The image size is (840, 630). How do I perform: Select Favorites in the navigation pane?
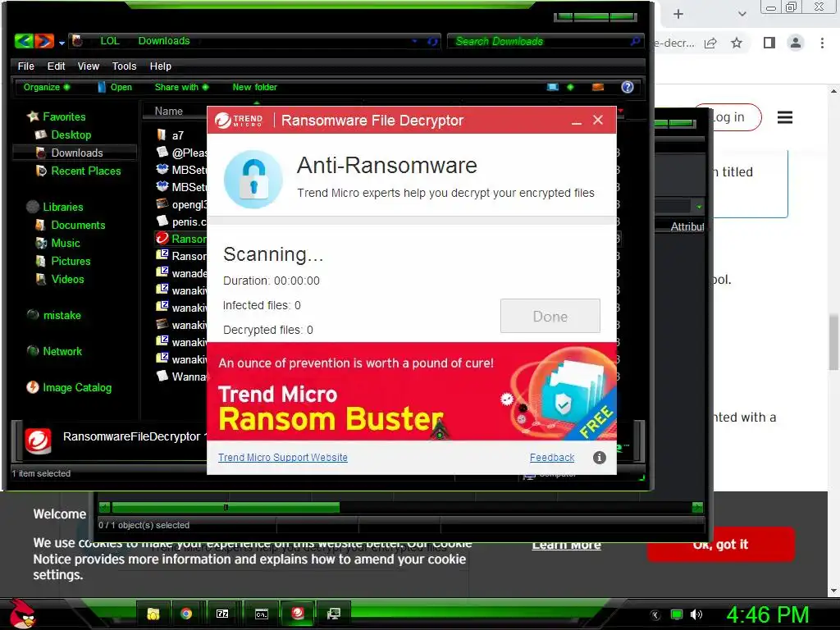click(64, 116)
